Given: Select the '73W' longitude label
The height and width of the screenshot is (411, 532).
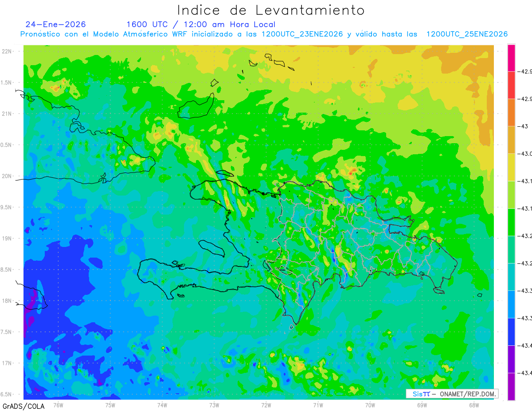Looking at the screenshot, I should (214, 405).
